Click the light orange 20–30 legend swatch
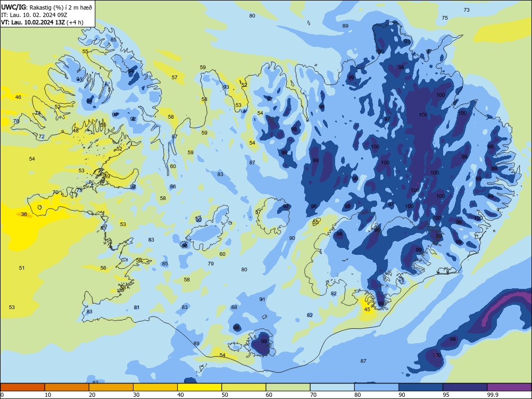Screen dimensions: 532x399 point(111,387)
